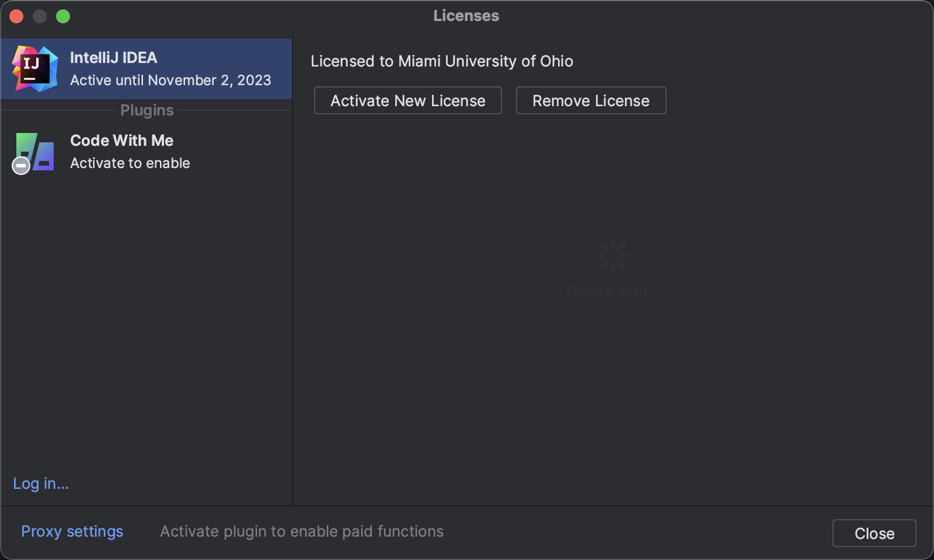Open Proxy settings link

(72, 531)
